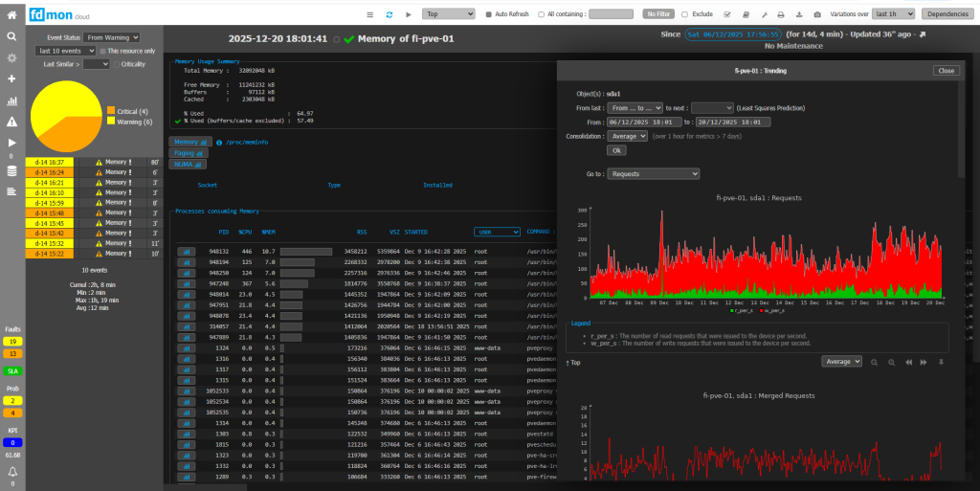This screenshot has height=491, width=980.
Task: Check the 'This resource only' option
Action: tap(102, 51)
